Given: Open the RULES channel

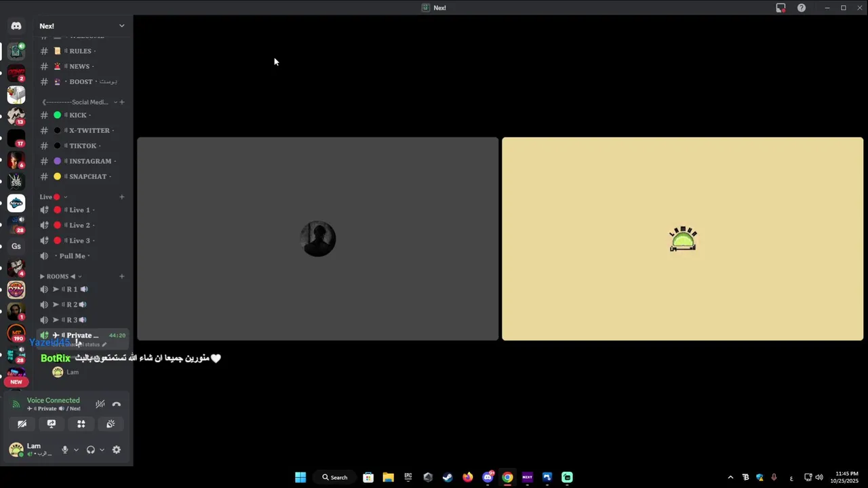Looking at the screenshot, I should [x=83, y=51].
